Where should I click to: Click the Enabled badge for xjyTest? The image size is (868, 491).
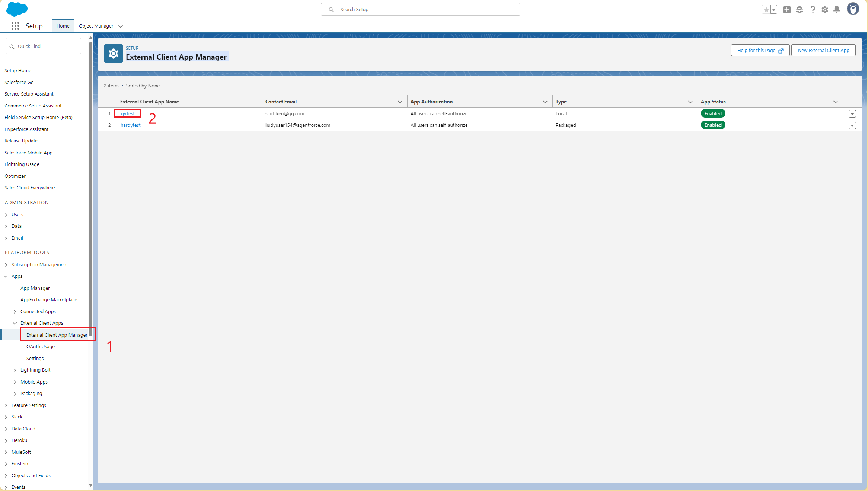tap(713, 113)
